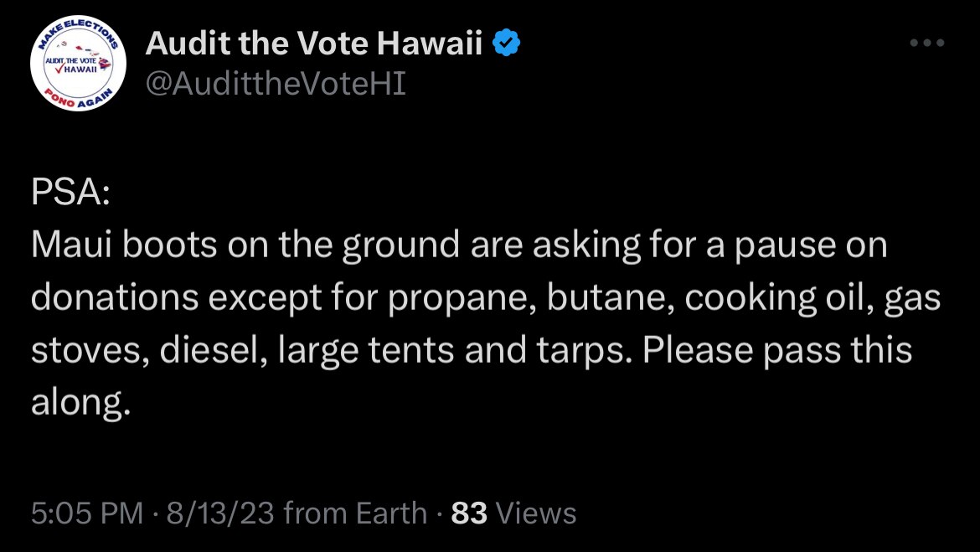The height and width of the screenshot is (552, 980).
Task: Click the verified checkmark next to the name
Action: (x=507, y=42)
